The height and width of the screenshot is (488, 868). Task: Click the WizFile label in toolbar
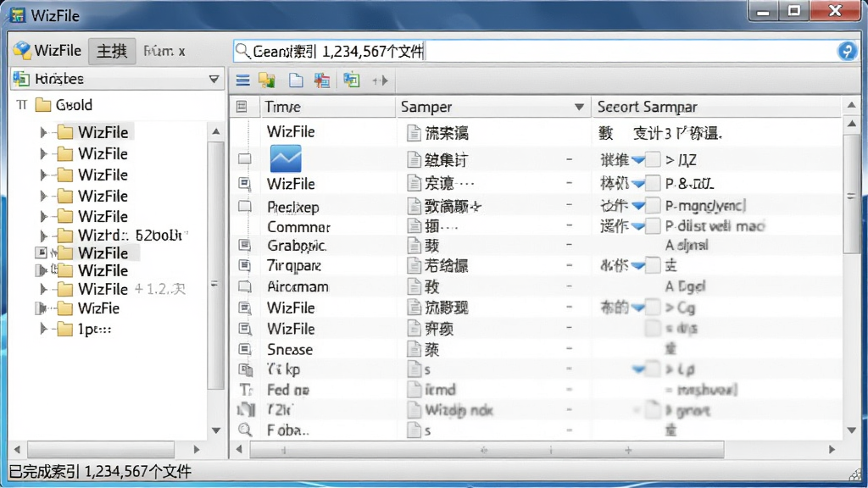pos(58,50)
